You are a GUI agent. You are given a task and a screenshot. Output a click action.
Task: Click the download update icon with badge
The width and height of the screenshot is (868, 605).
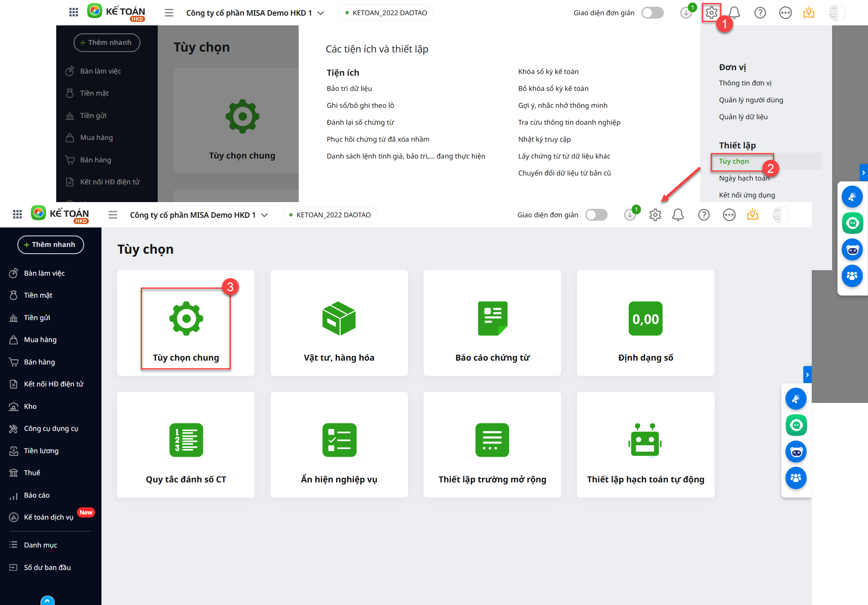(630, 215)
